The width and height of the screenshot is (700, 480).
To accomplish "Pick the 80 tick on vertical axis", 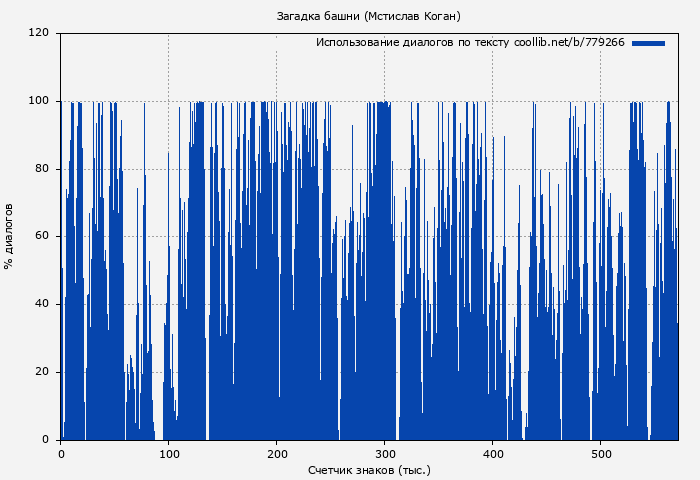I will click(42, 169).
